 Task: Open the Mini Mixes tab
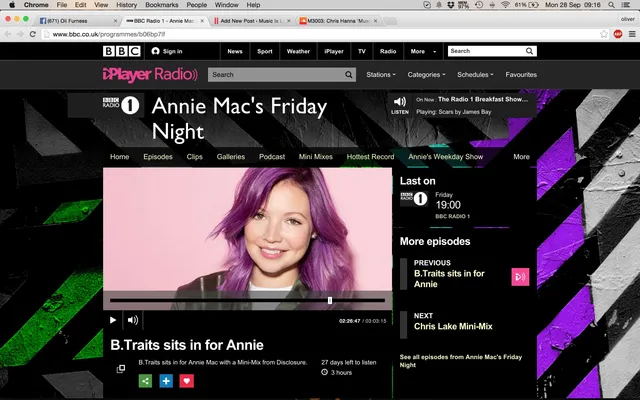coord(316,157)
